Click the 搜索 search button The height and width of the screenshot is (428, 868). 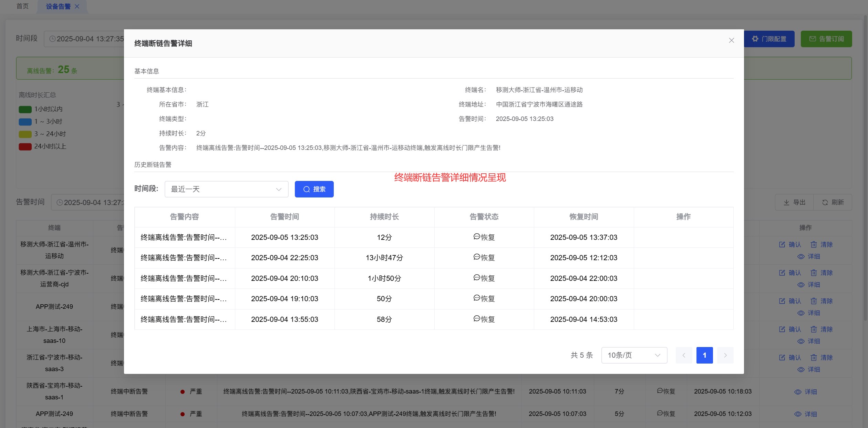(314, 189)
